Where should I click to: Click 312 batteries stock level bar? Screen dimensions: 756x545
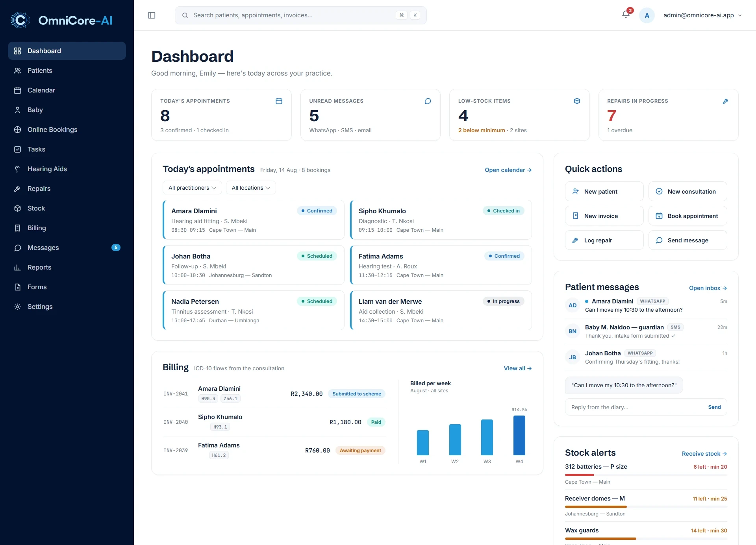tap(646, 475)
